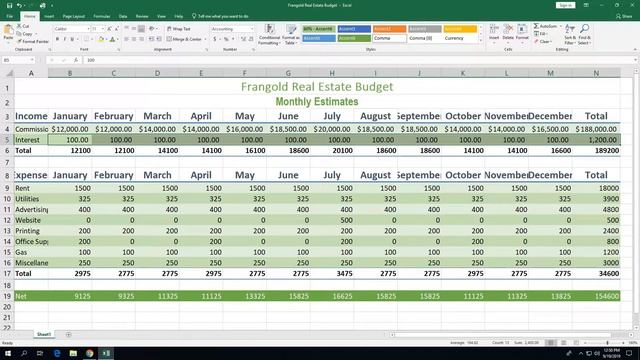Switch to the Review tab
Image resolution: width=640 pixels, height=360 pixels.
coord(142,16)
